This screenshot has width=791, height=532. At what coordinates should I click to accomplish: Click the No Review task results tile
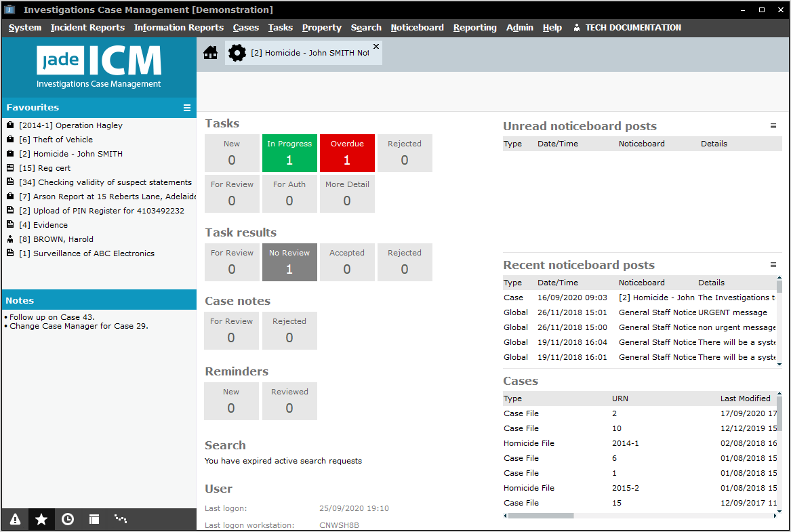[x=289, y=262]
